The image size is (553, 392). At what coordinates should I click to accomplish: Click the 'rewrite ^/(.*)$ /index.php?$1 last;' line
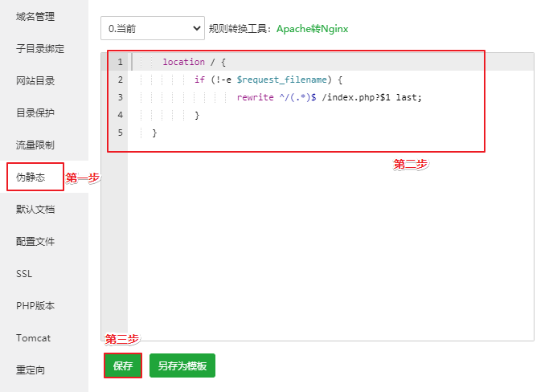click(x=329, y=97)
